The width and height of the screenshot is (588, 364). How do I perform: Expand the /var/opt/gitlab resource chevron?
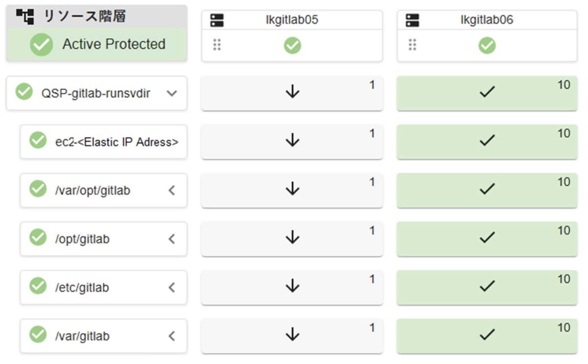[171, 190]
